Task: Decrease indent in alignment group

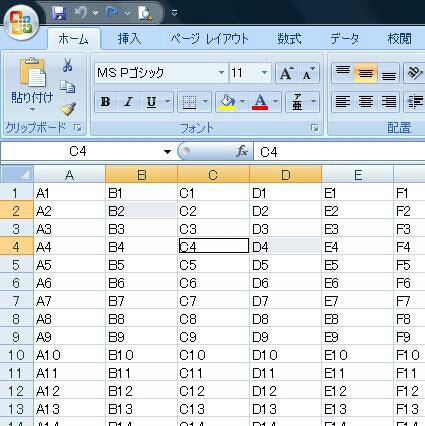Action: pyautogui.click(x=415, y=102)
